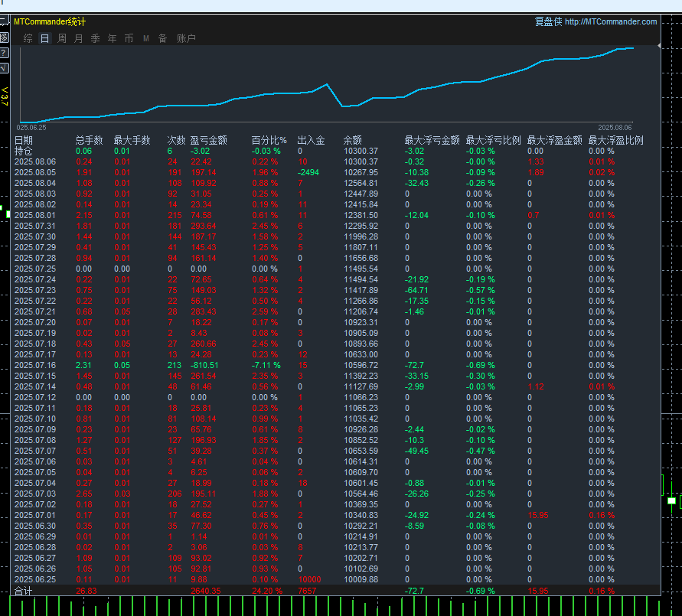This screenshot has width=682, height=616.
Task: Open the 账户 account tab
Action: [x=186, y=38]
